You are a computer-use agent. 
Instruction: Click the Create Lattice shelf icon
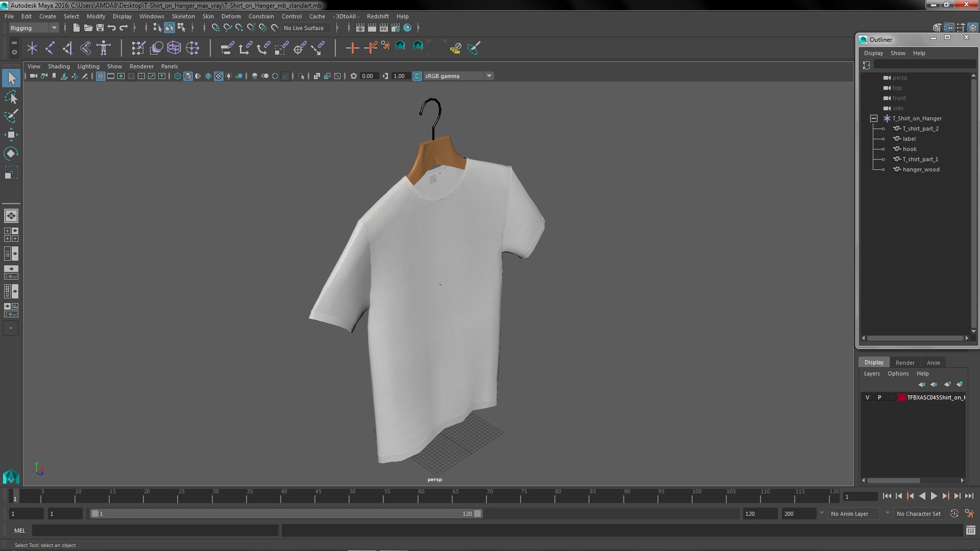pos(174,48)
